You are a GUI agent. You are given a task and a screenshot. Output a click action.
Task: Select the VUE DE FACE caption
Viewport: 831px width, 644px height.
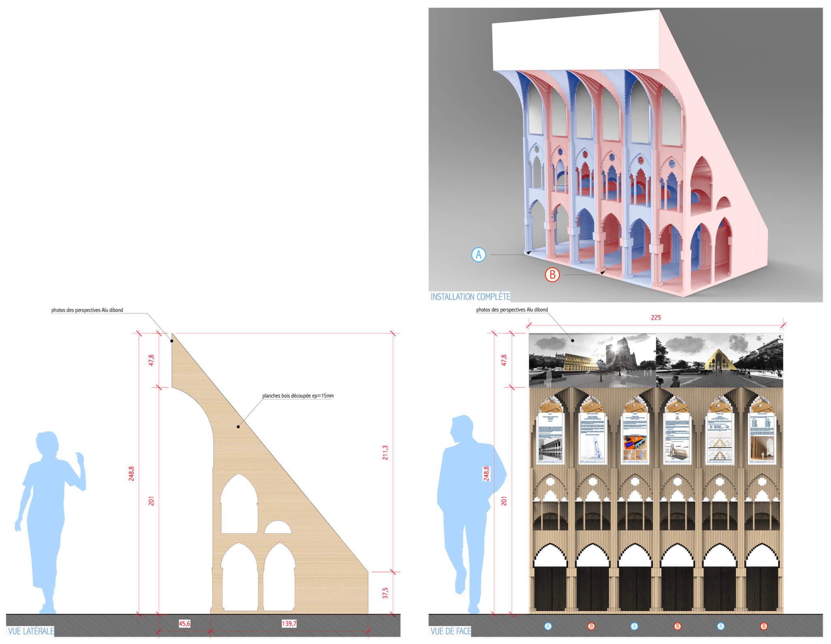coord(450,631)
